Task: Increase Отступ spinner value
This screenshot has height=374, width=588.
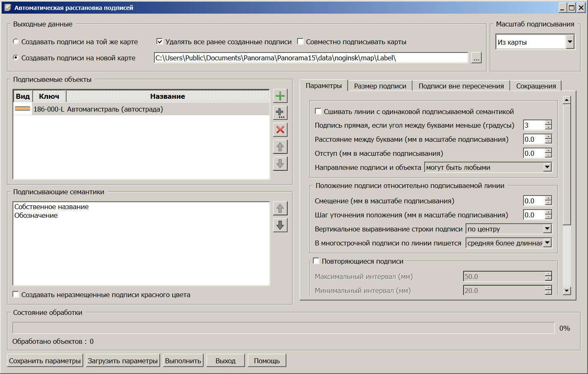Action: [548, 151]
